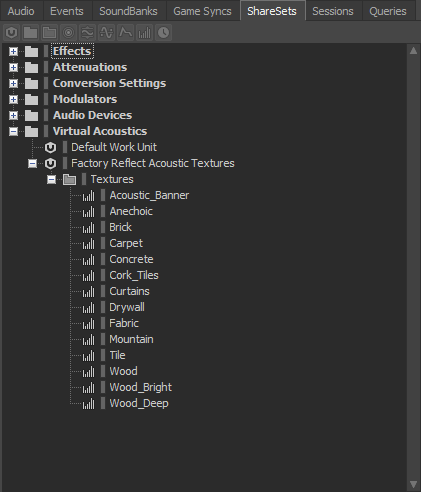Expand the Effects folder
Viewport: 421px width, 492px height.
click(x=13, y=51)
